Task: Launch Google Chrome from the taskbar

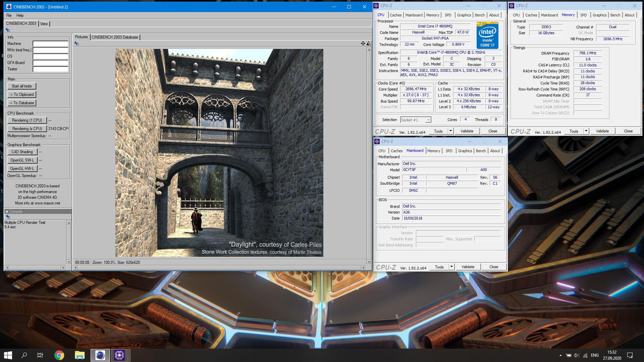Action: 59,355
